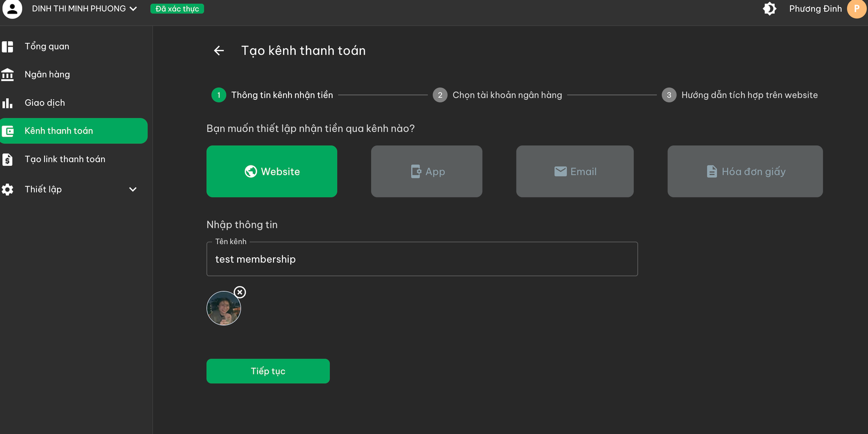The width and height of the screenshot is (868, 434).
Task: Toggle the dark/light theme icon
Action: pos(769,9)
